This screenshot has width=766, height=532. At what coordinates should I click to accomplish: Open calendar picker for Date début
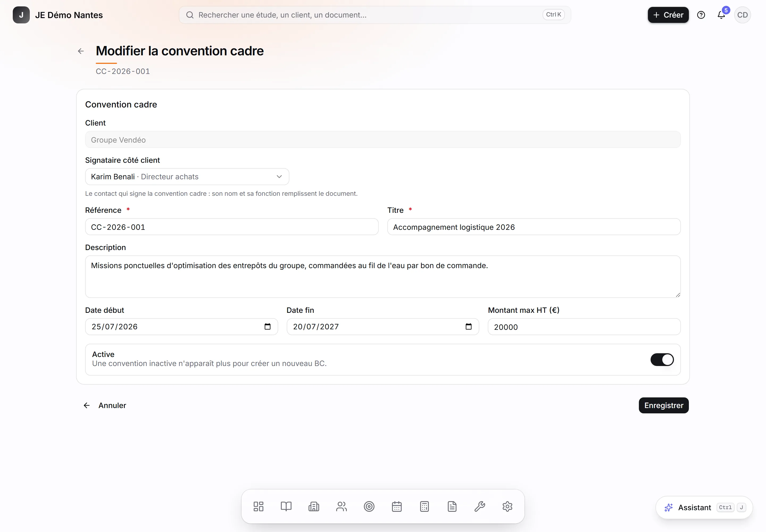(x=267, y=326)
